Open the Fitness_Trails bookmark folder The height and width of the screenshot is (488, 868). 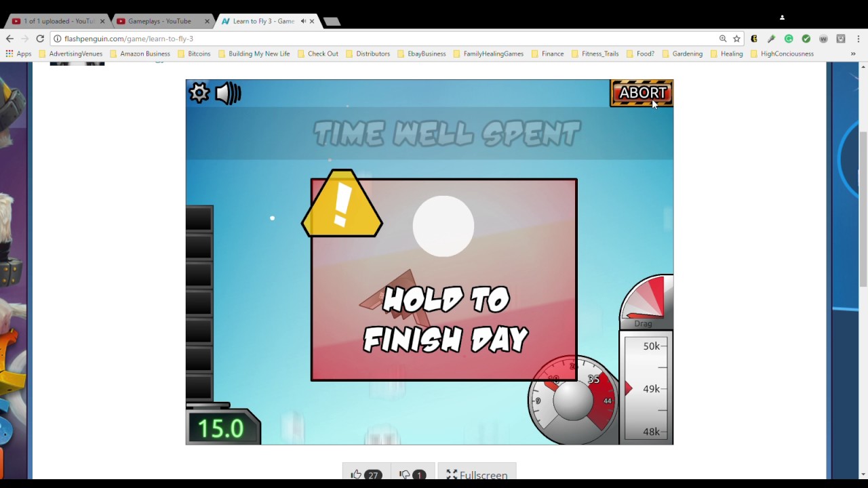point(595,54)
